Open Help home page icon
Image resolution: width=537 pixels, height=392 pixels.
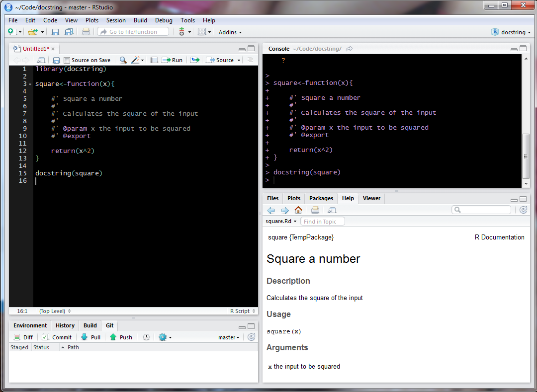click(298, 210)
